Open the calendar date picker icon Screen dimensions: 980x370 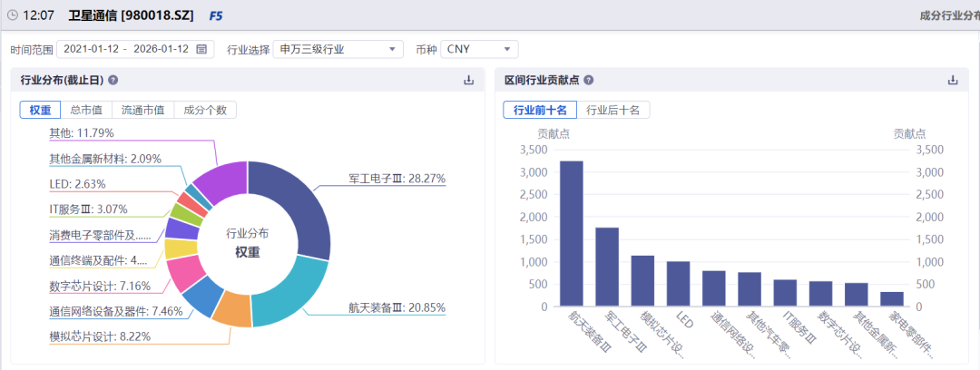(x=201, y=49)
